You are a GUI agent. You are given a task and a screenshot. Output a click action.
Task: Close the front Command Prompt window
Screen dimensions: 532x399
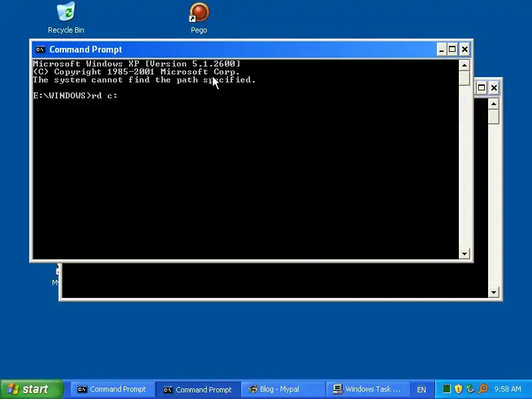(x=464, y=49)
